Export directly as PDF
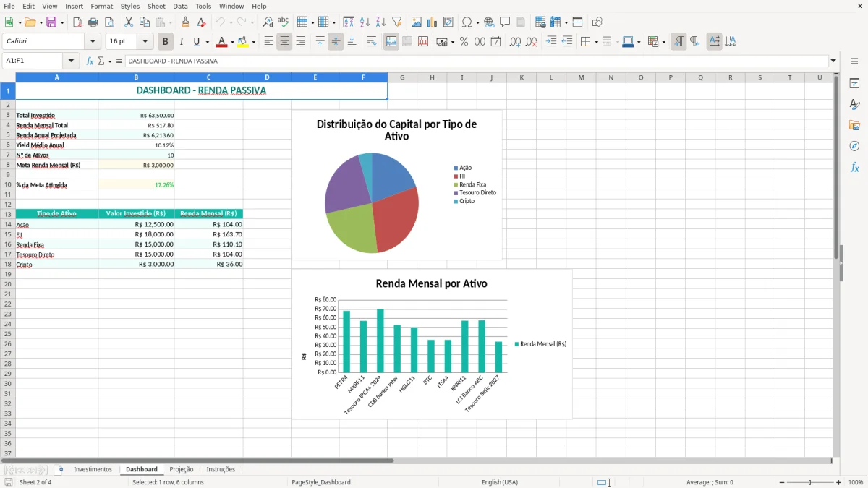 (77, 22)
